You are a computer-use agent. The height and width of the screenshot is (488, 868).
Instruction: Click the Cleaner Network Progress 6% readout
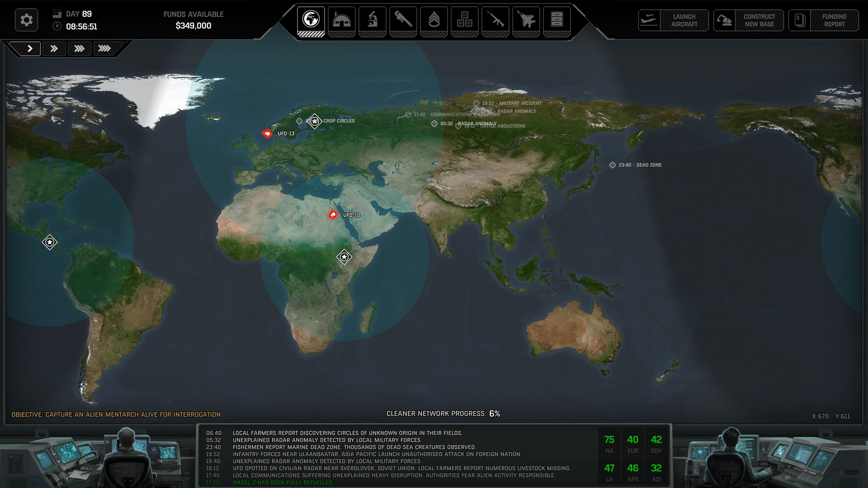point(443,413)
